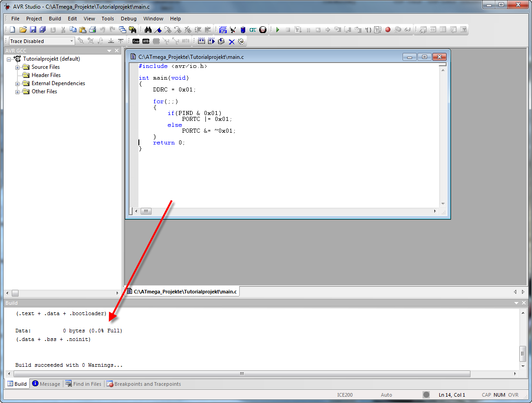Open the Window menu

point(153,19)
